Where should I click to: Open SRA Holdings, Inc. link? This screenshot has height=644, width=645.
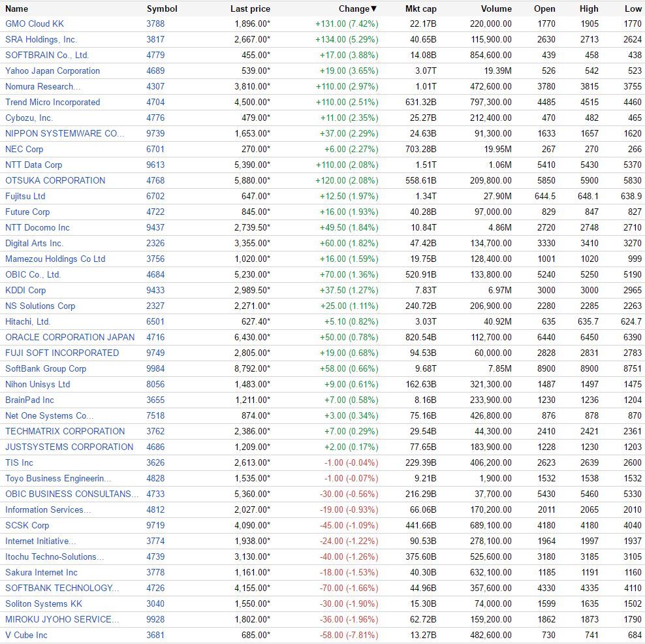click(x=41, y=39)
